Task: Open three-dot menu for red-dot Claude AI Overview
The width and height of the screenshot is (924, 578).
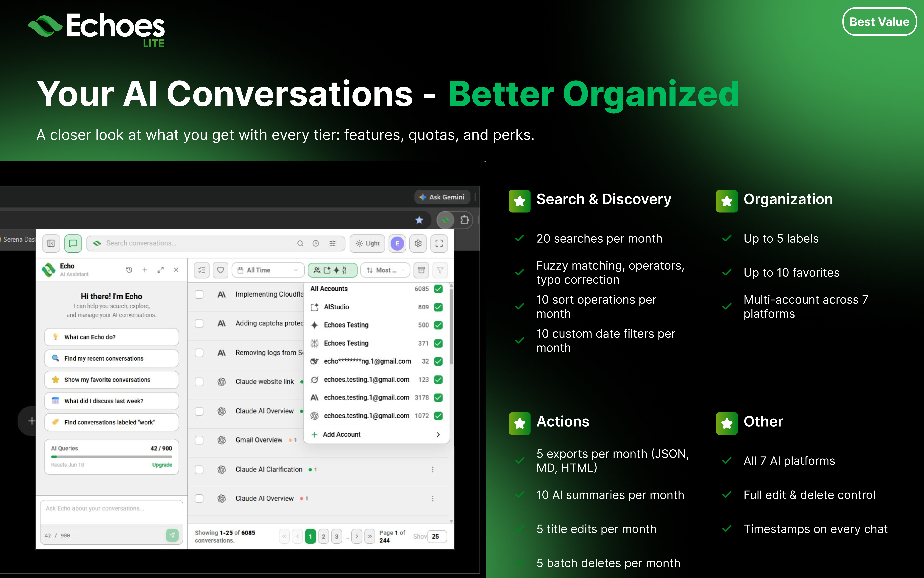Action: (x=433, y=498)
